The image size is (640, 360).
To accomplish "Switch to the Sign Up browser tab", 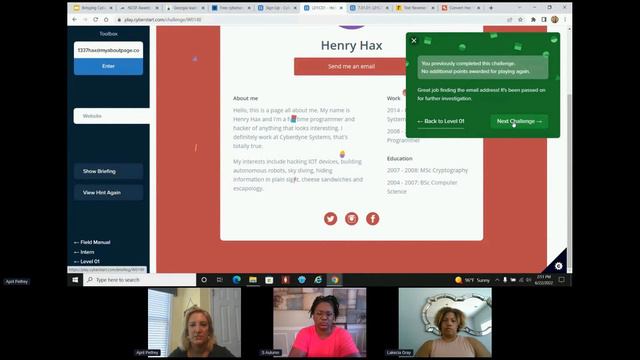I will pyautogui.click(x=277, y=8).
